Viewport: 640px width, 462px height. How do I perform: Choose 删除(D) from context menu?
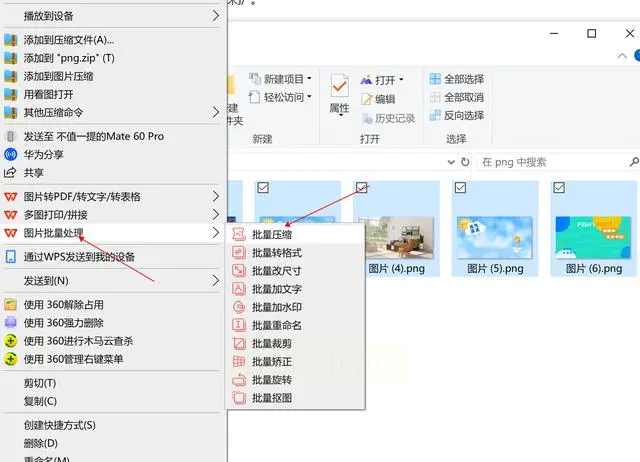40,443
